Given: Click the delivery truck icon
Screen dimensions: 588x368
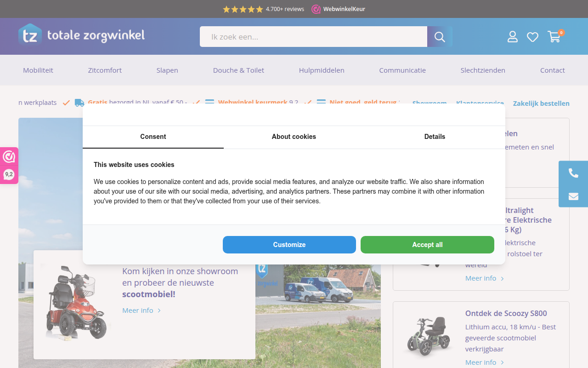Looking at the screenshot, I should point(79,103).
